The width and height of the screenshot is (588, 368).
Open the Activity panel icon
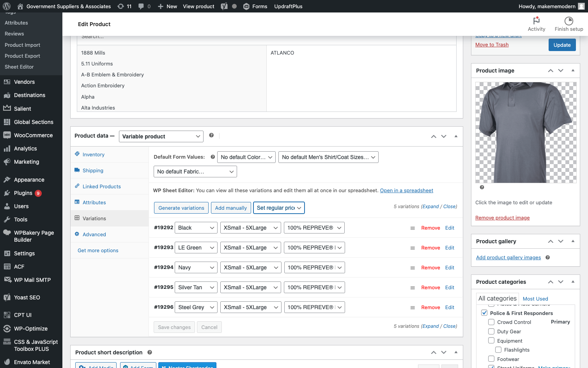537,20
